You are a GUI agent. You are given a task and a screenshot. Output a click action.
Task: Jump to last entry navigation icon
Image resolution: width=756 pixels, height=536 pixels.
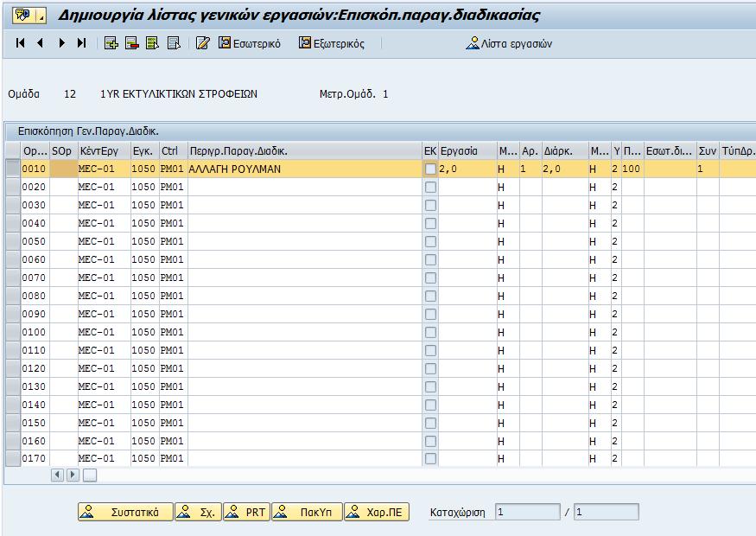pyautogui.click(x=81, y=43)
